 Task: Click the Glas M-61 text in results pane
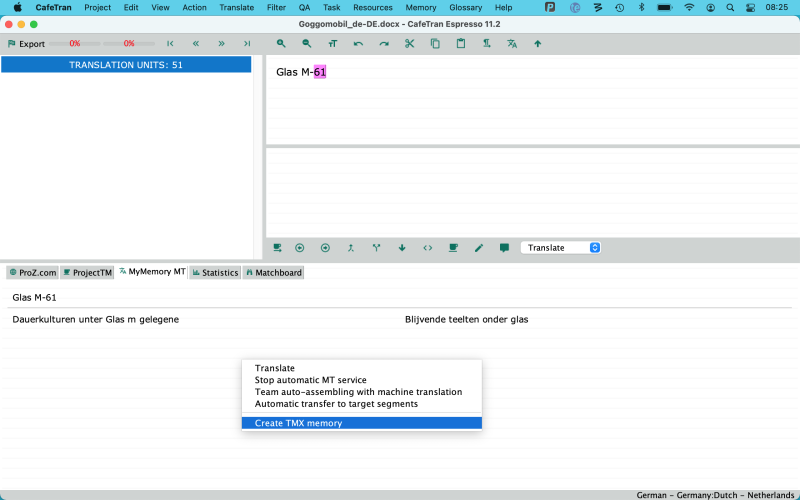tap(34, 297)
